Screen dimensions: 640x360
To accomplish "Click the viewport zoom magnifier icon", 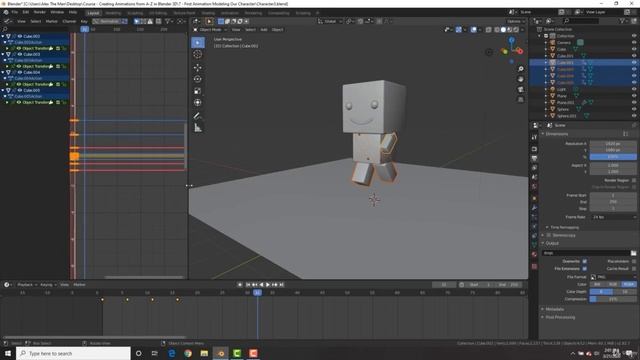I will tap(521, 69).
